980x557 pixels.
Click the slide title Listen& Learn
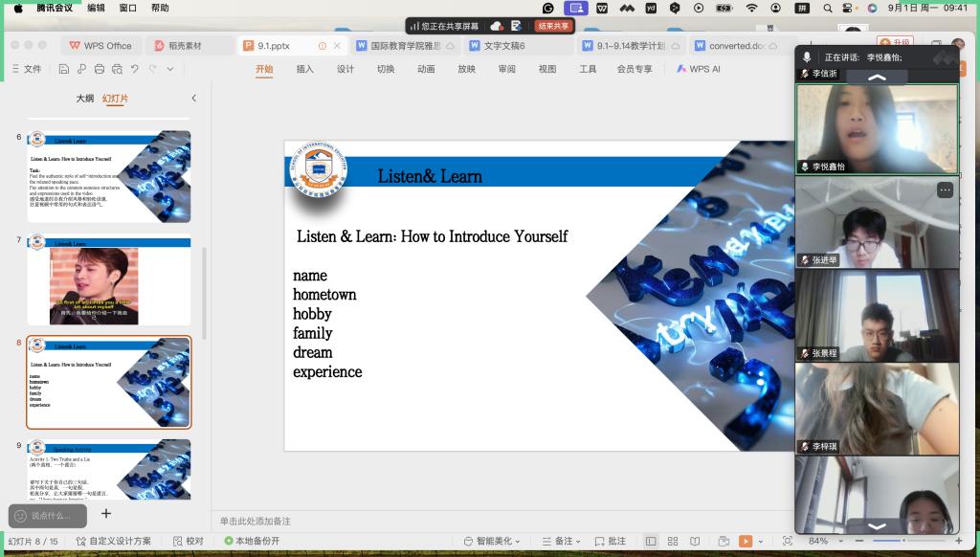430,176
